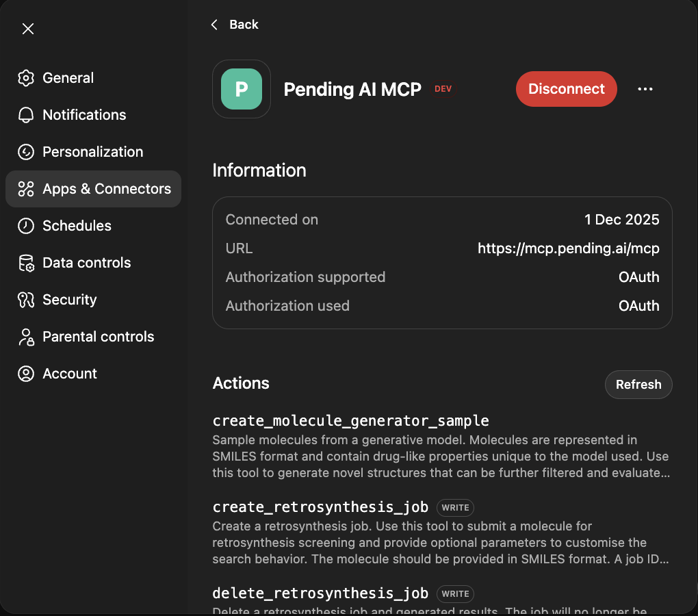Open the three-dot more options menu
The height and width of the screenshot is (616, 698).
click(645, 89)
